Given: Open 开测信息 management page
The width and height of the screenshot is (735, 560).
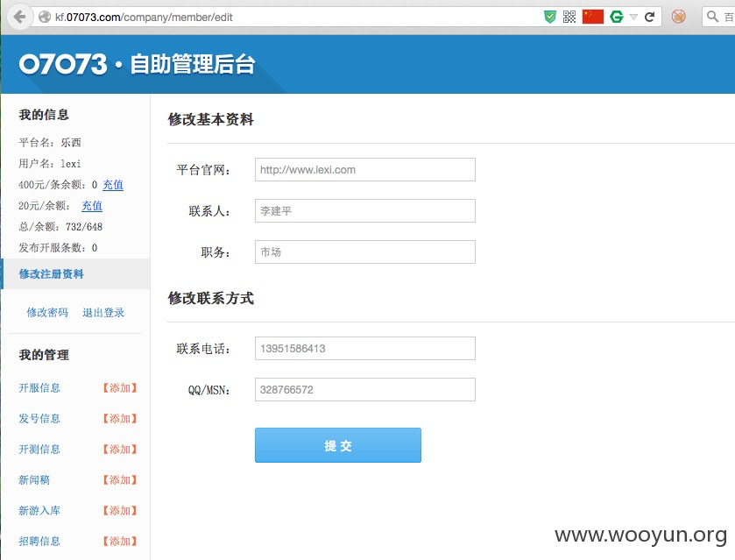Looking at the screenshot, I should pyautogui.click(x=39, y=450).
